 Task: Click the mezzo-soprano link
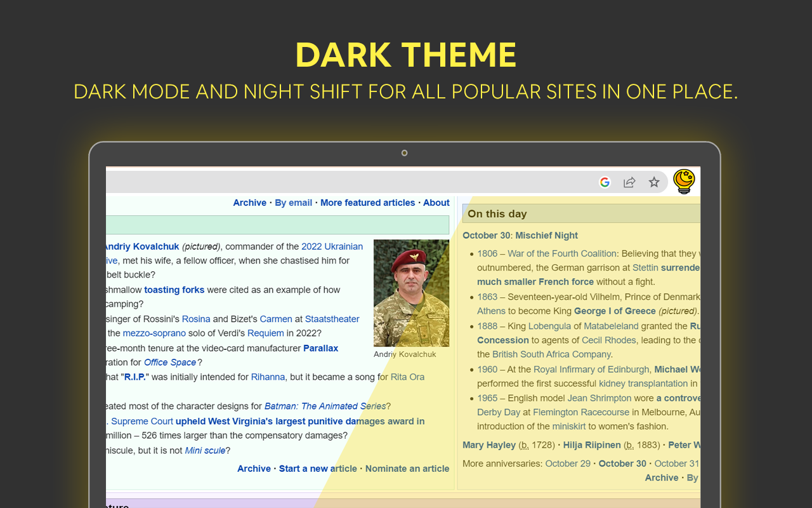point(154,333)
